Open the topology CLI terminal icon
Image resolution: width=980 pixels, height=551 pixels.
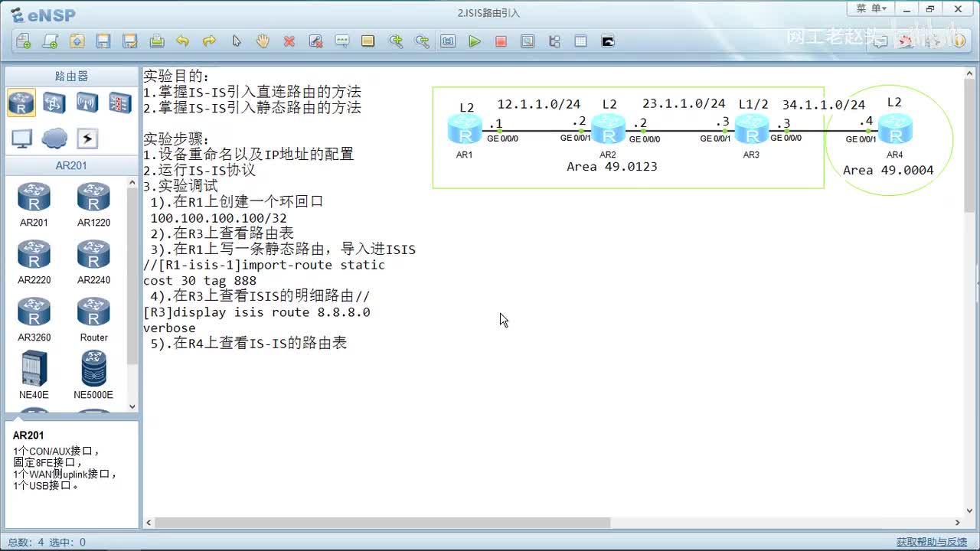(608, 41)
